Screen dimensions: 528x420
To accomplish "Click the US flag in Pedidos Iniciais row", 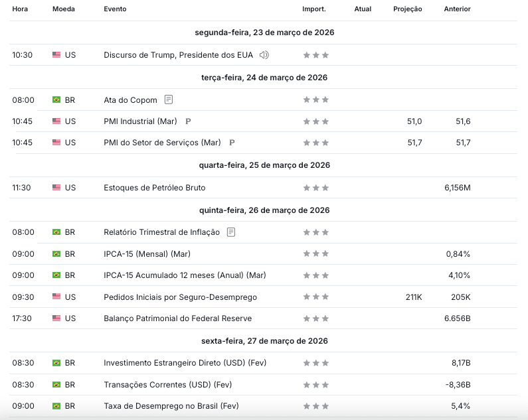I will (x=56, y=297).
